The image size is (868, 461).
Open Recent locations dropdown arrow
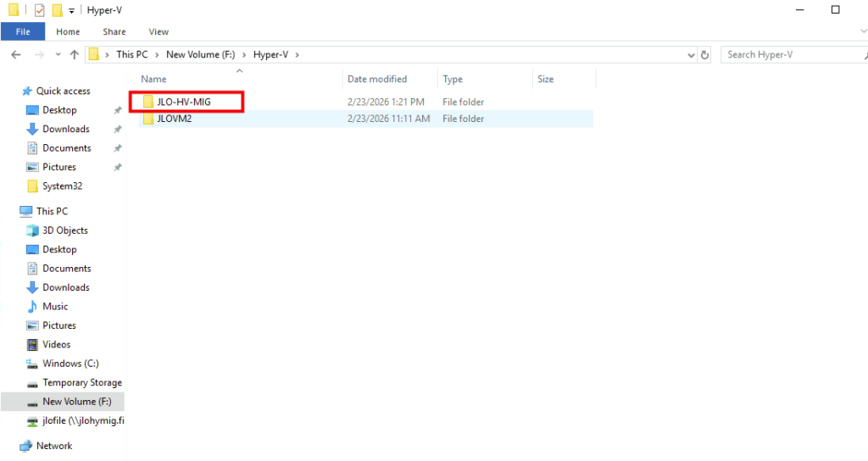click(x=57, y=55)
